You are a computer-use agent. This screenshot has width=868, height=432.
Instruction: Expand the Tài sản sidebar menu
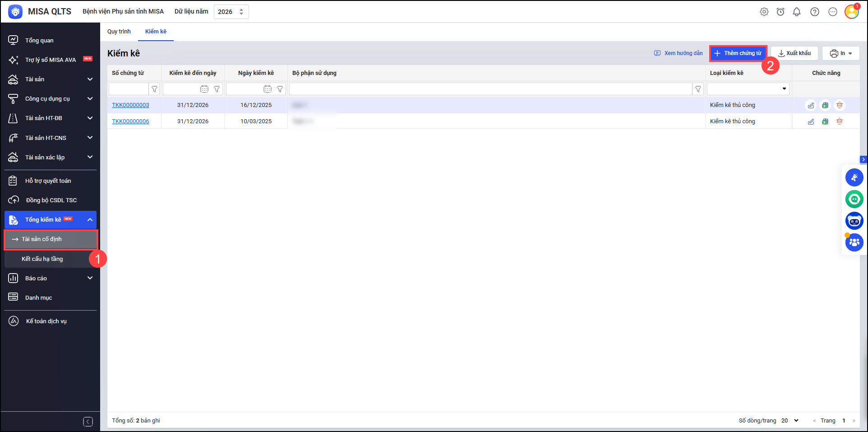pos(90,79)
